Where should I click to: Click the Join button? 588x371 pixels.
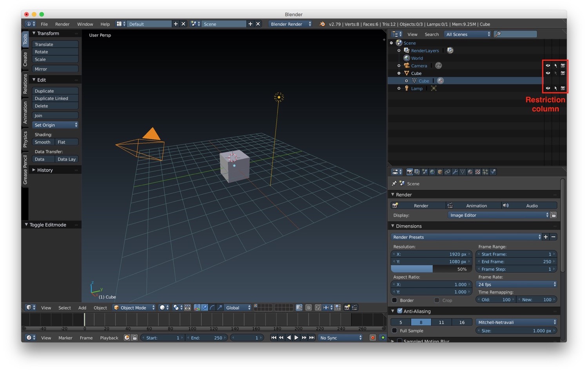(x=55, y=116)
